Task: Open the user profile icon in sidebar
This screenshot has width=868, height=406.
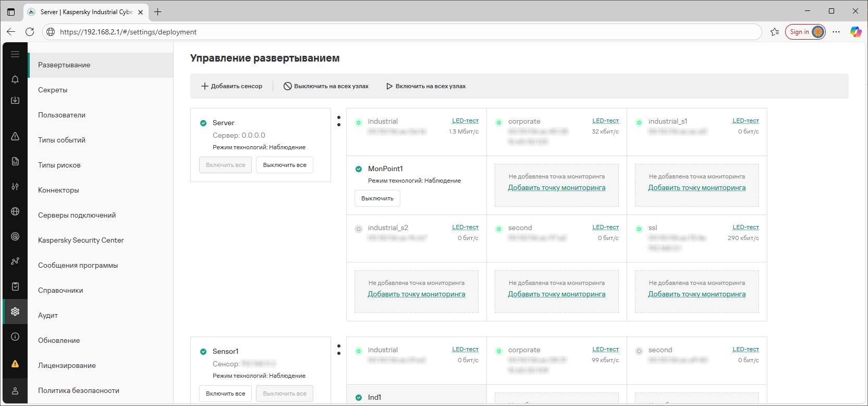Action: tap(15, 391)
